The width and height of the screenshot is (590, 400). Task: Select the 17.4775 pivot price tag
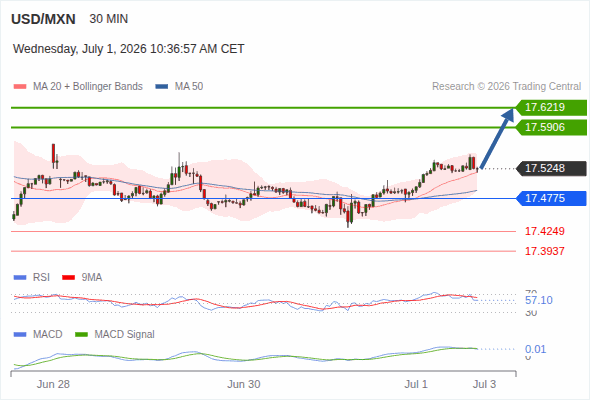pos(551,198)
